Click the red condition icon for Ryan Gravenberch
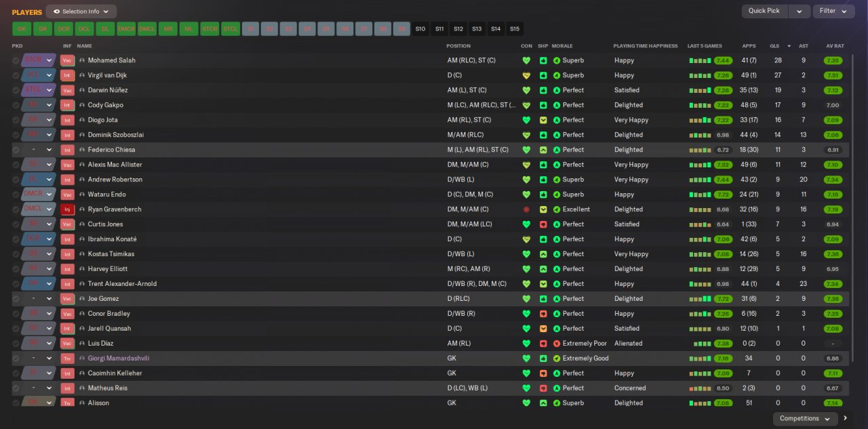This screenshot has width=868, height=429. click(x=526, y=209)
